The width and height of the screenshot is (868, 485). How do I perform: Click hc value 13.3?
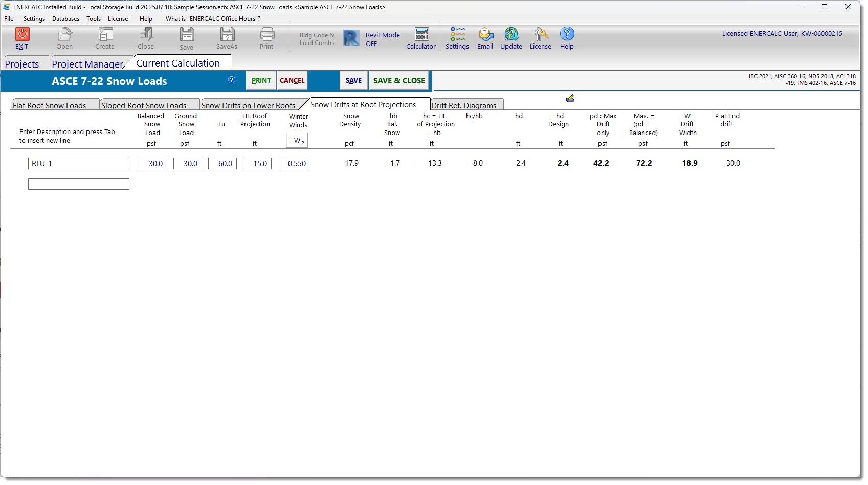click(x=435, y=163)
